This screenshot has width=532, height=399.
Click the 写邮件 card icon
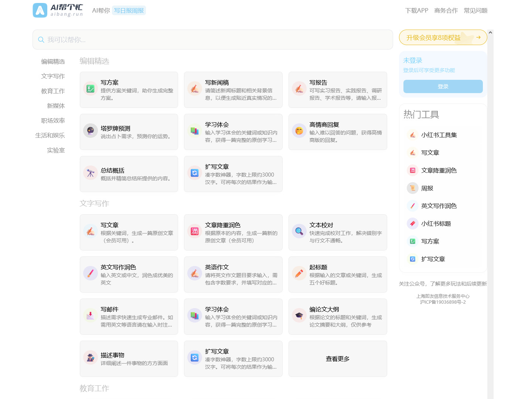tap(91, 316)
